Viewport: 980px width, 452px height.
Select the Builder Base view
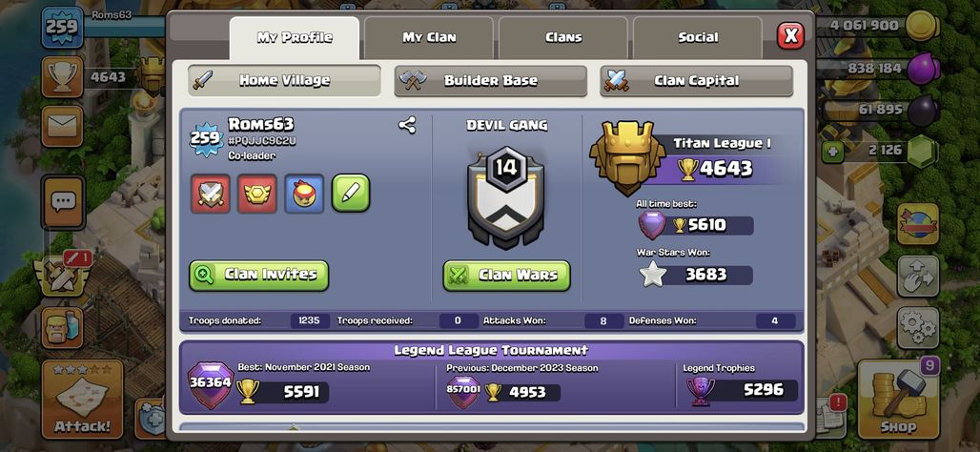tap(491, 81)
